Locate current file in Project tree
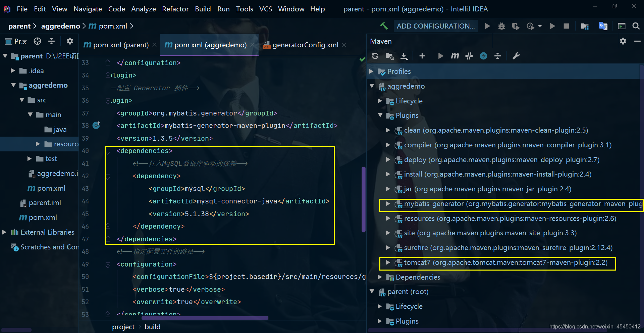Viewport: 644px width, 333px height. point(37,41)
